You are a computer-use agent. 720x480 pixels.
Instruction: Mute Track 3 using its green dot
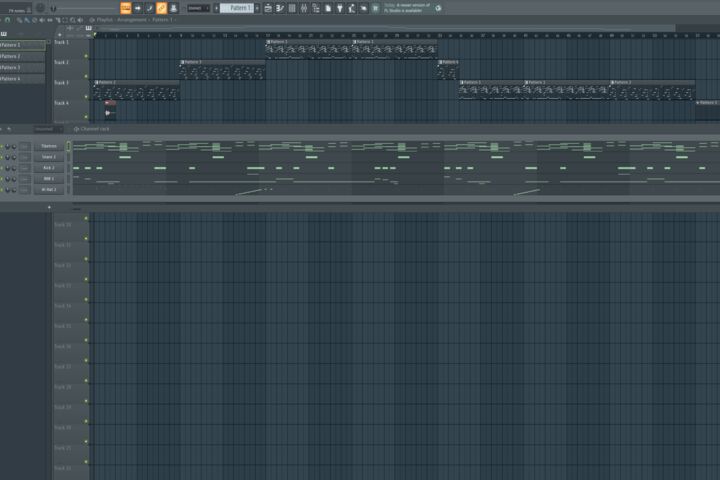pyautogui.click(x=86, y=96)
